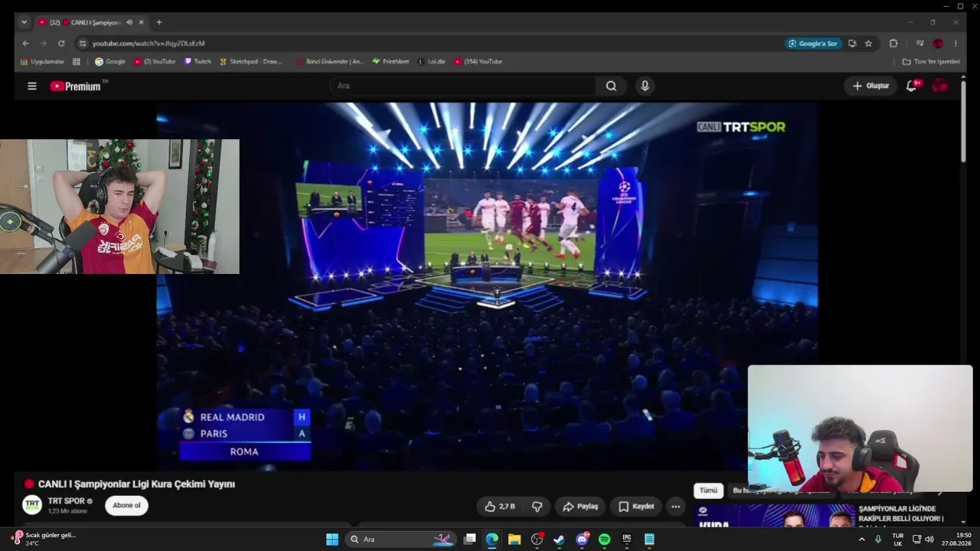Open Task View on the taskbar

tap(470, 540)
